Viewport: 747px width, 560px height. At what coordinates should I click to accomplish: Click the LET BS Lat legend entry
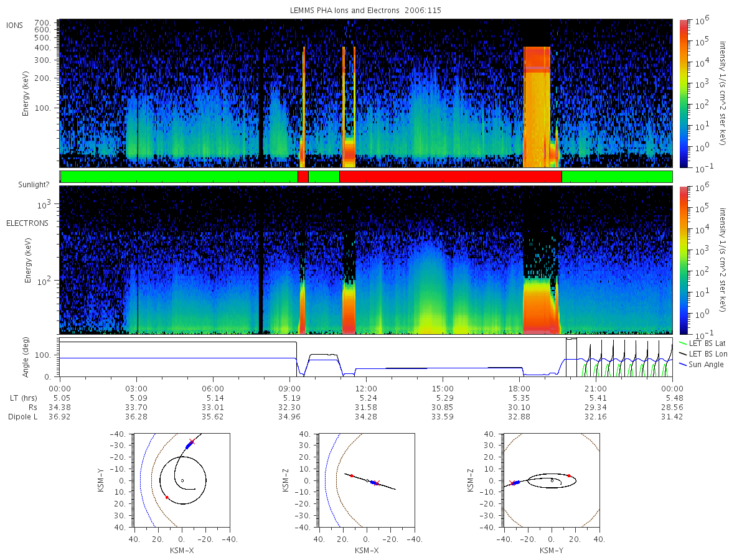[704, 343]
